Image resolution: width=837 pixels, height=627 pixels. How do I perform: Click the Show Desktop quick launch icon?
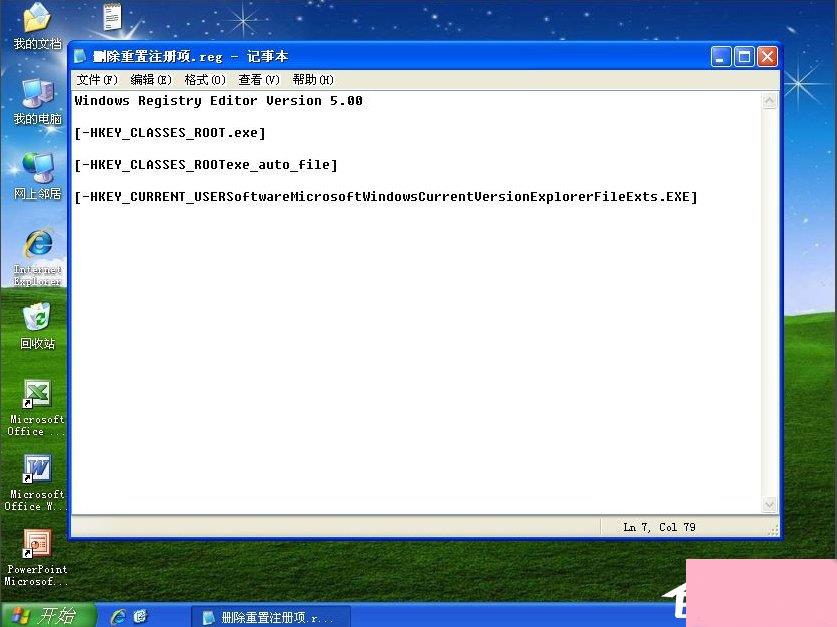[140, 617]
